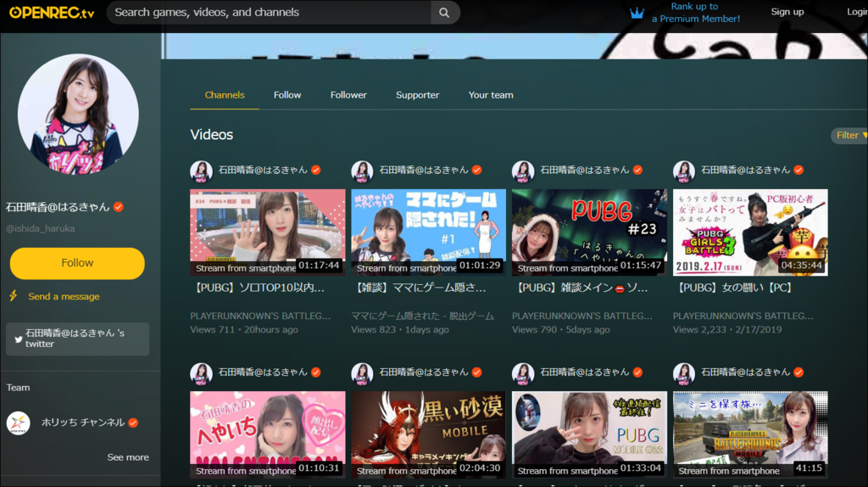Click the Send a message link
Viewport: 868px width, 487px height.
pos(64,296)
